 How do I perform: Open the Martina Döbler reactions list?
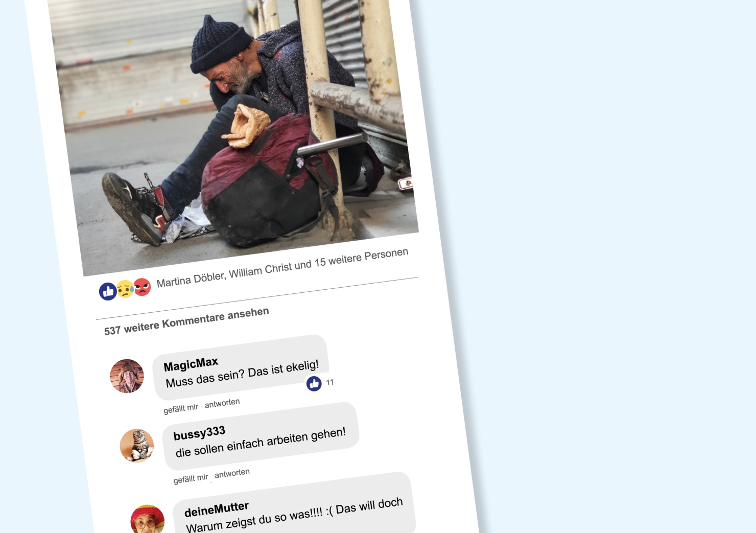click(x=191, y=280)
